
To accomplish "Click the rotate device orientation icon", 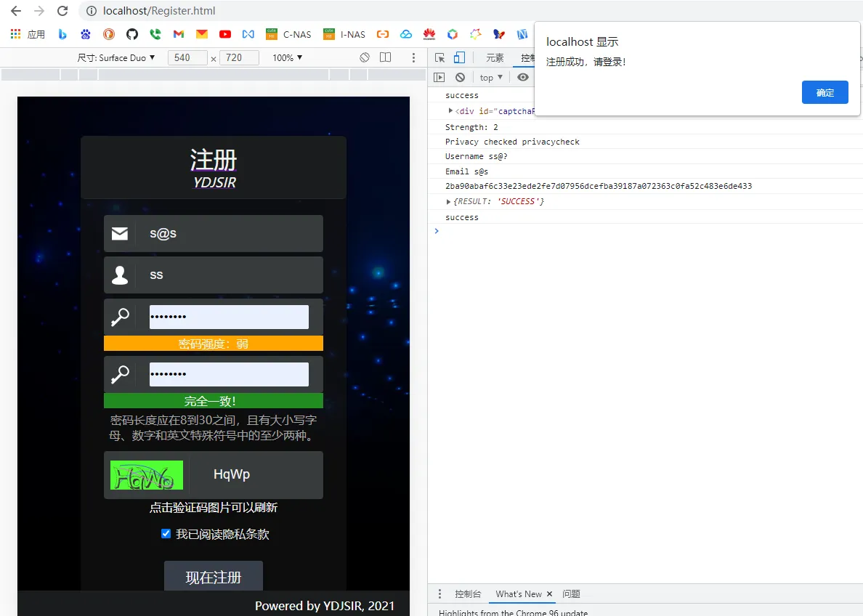I will pos(365,57).
